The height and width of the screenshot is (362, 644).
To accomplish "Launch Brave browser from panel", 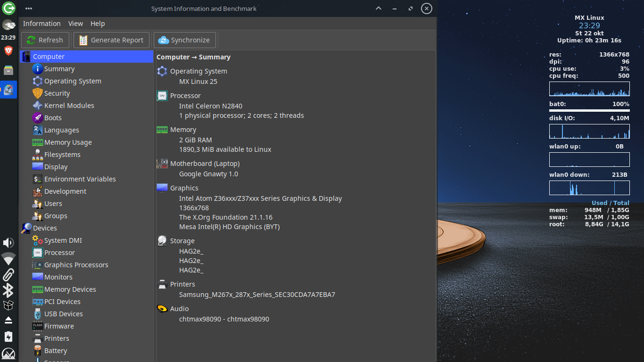I will 8,50.
